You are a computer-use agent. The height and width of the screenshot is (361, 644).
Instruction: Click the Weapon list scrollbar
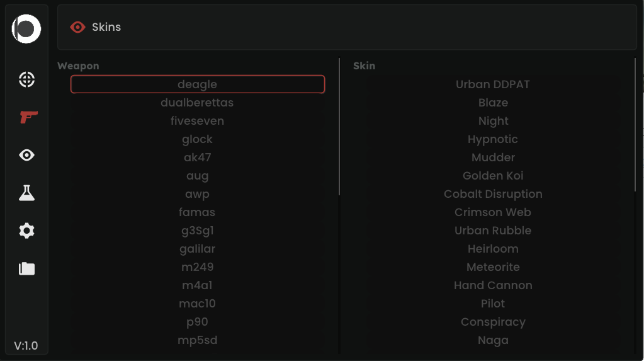point(339,126)
